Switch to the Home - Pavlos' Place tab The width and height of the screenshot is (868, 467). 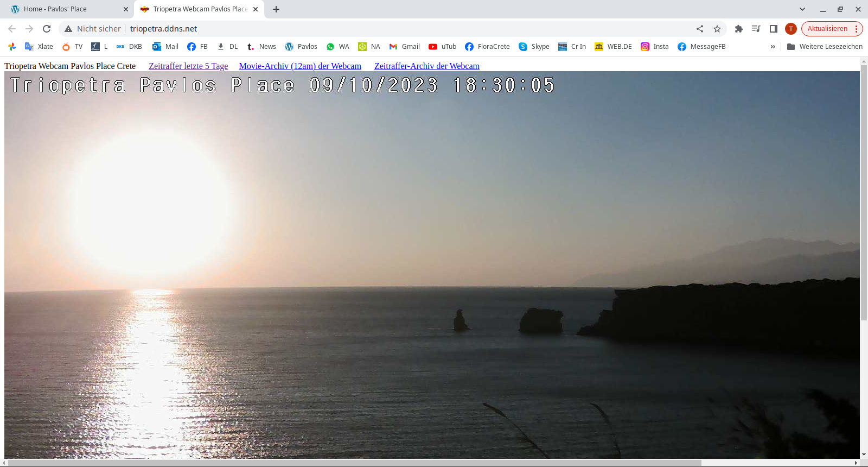(x=65, y=9)
